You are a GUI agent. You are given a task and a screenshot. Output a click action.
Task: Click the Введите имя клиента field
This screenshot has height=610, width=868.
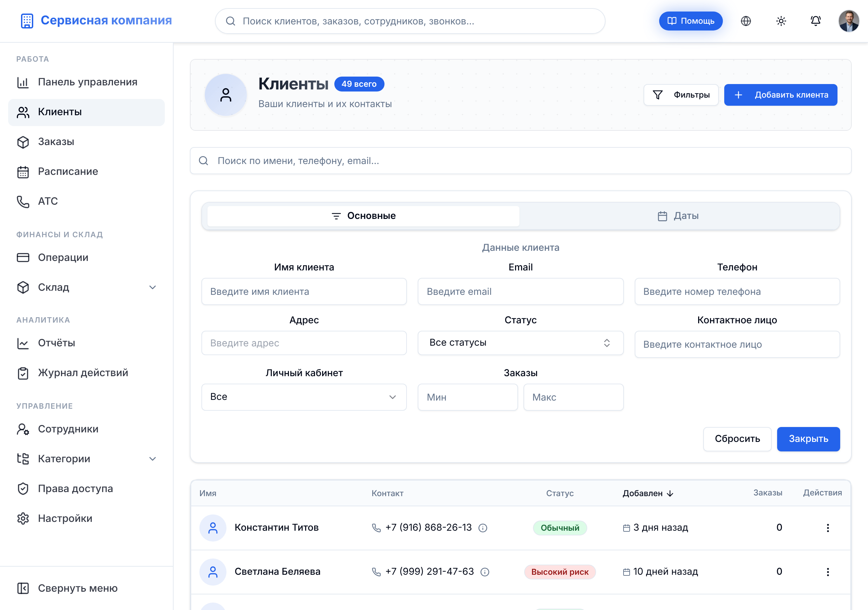point(304,291)
